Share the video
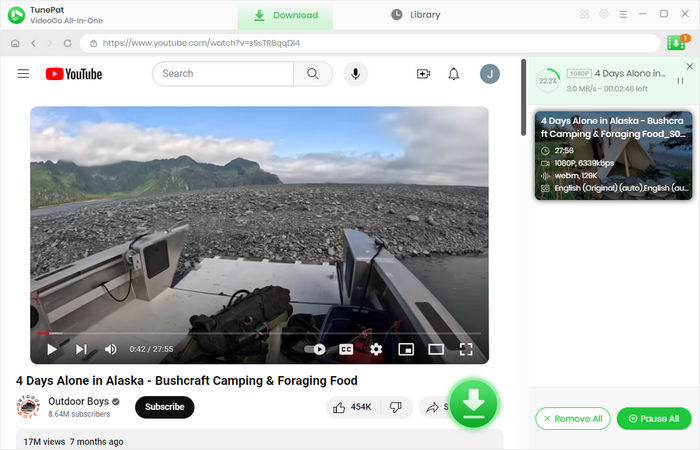This screenshot has width=700, height=450. 436,407
